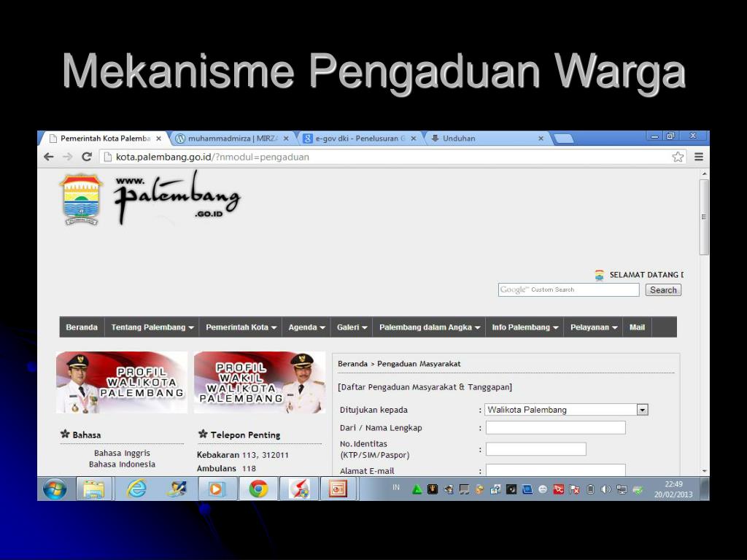The height and width of the screenshot is (560, 747).
Task: Expand the Galeri dropdown menu
Action: pyautogui.click(x=352, y=327)
